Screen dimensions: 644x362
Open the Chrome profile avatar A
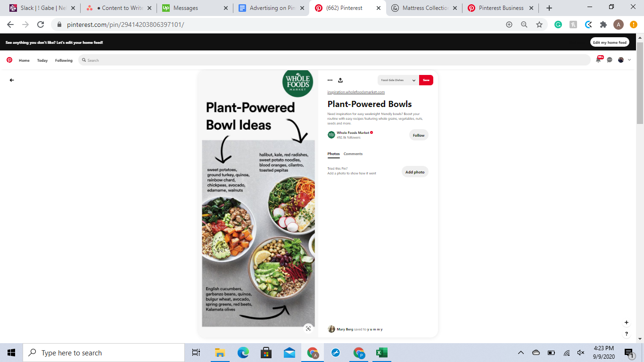[x=619, y=25]
